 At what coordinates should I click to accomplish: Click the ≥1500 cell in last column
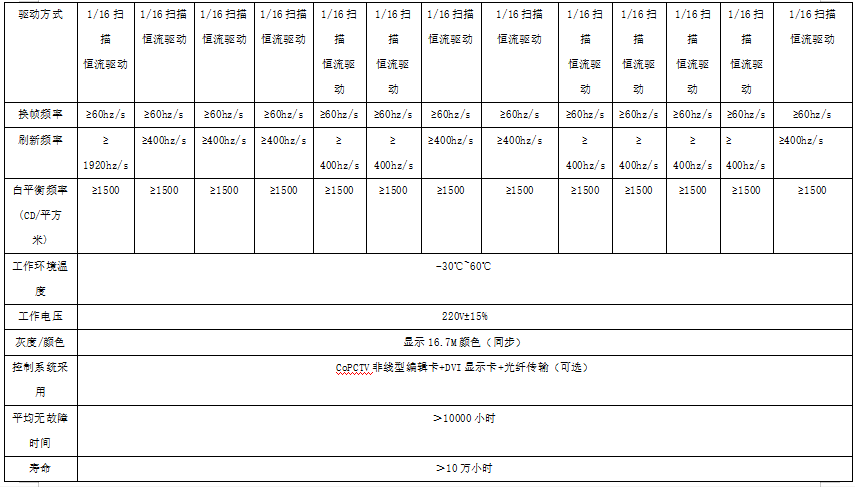pos(813,190)
